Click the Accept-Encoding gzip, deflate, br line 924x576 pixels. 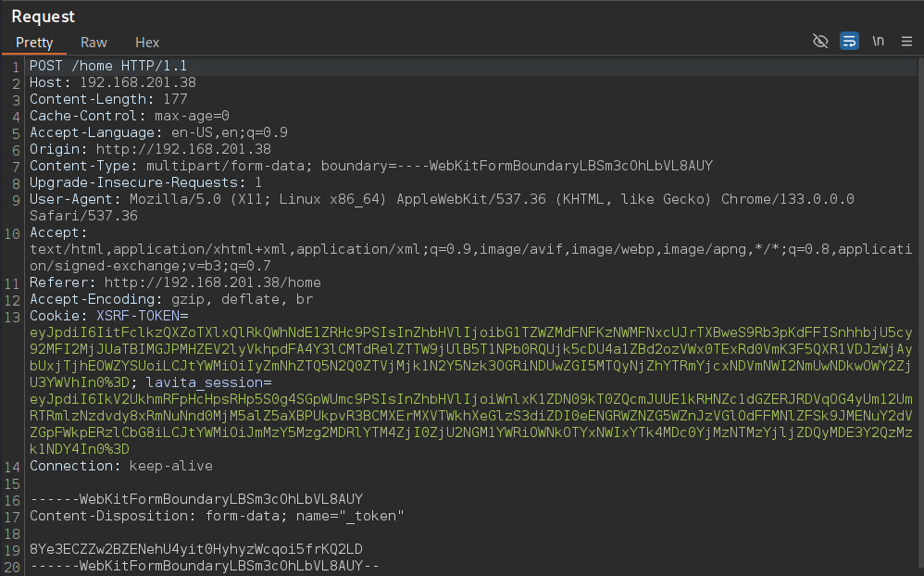coord(171,299)
